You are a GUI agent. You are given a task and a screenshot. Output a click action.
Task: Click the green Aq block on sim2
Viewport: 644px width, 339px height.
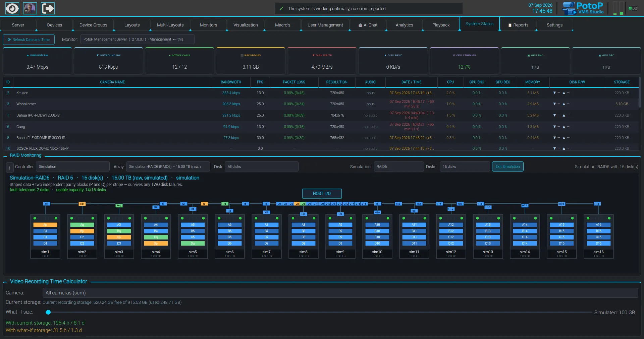click(82, 225)
